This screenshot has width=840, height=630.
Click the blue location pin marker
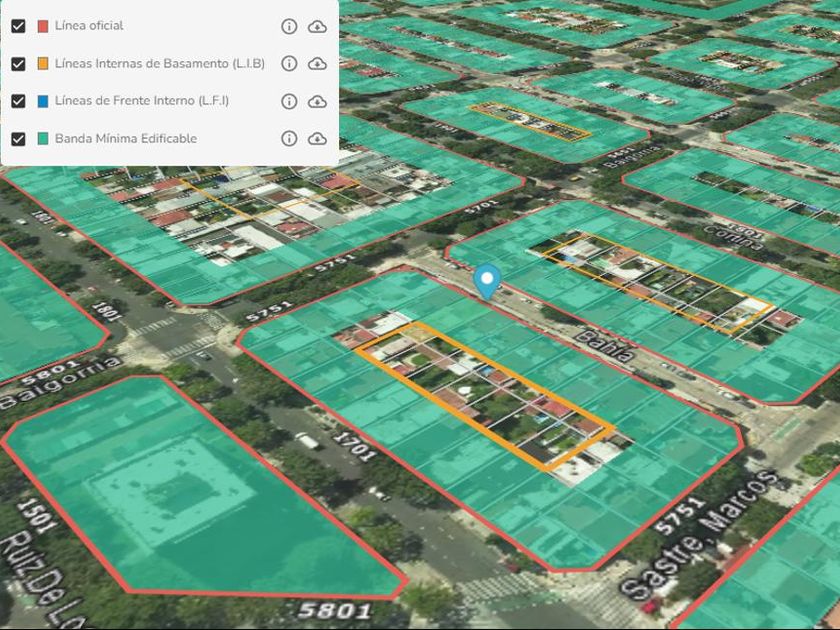487,282
